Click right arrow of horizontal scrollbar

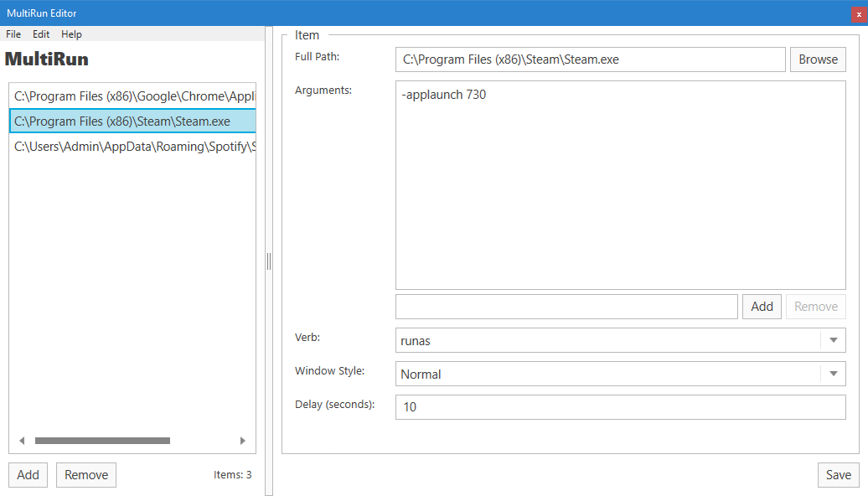point(243,441)
